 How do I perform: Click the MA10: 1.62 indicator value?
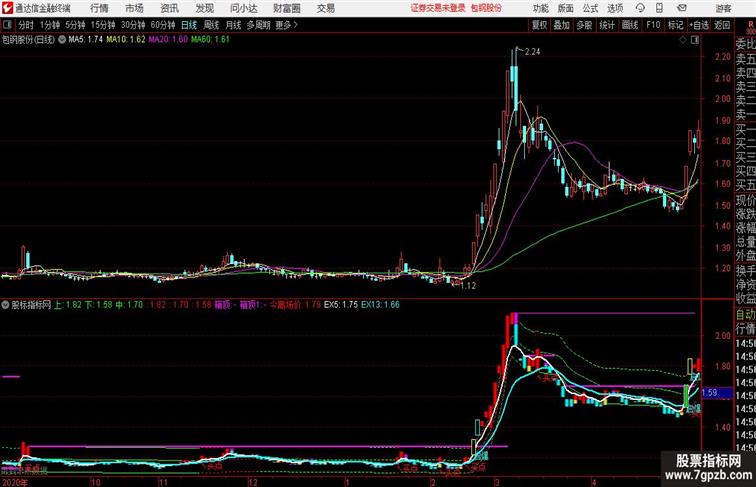coord(125,40)
